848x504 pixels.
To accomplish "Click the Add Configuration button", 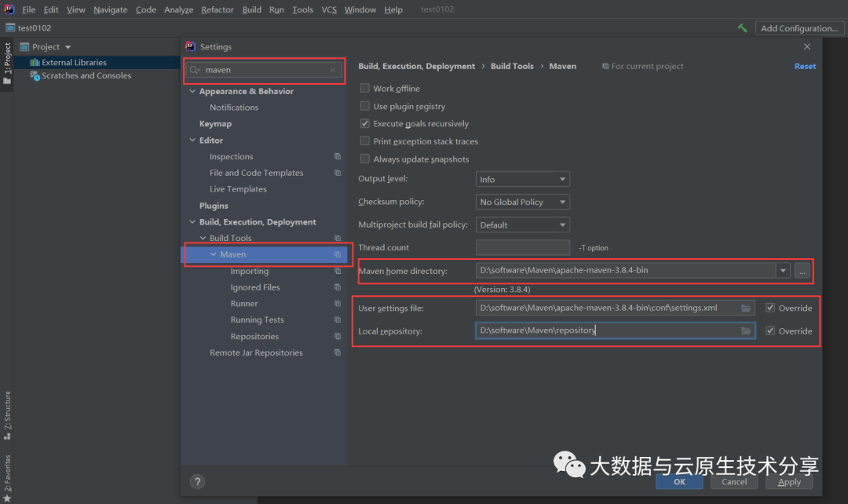I will tap(799, 28).
